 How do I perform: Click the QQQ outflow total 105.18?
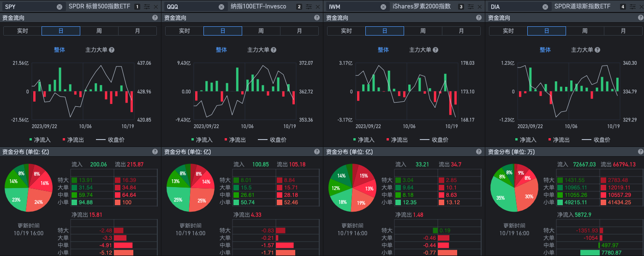click(297, 164)
